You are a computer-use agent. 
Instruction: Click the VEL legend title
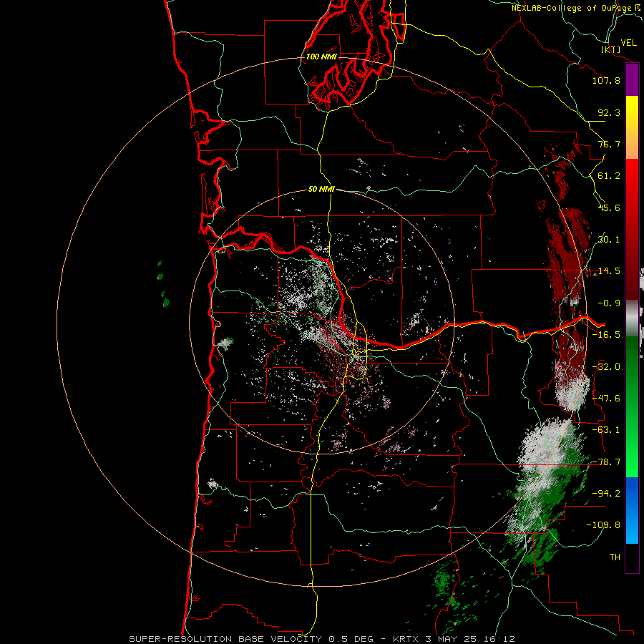(x=628, y=43)
